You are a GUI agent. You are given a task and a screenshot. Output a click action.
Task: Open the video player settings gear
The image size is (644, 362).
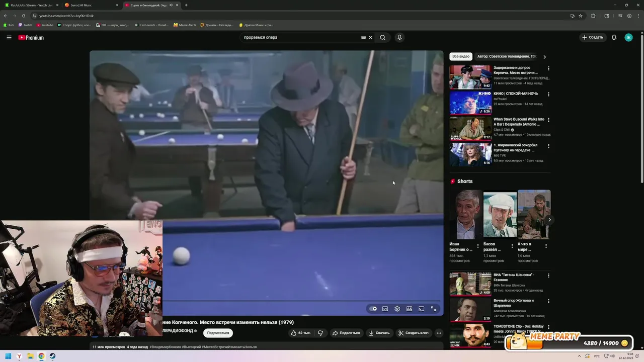pos(397,309)
